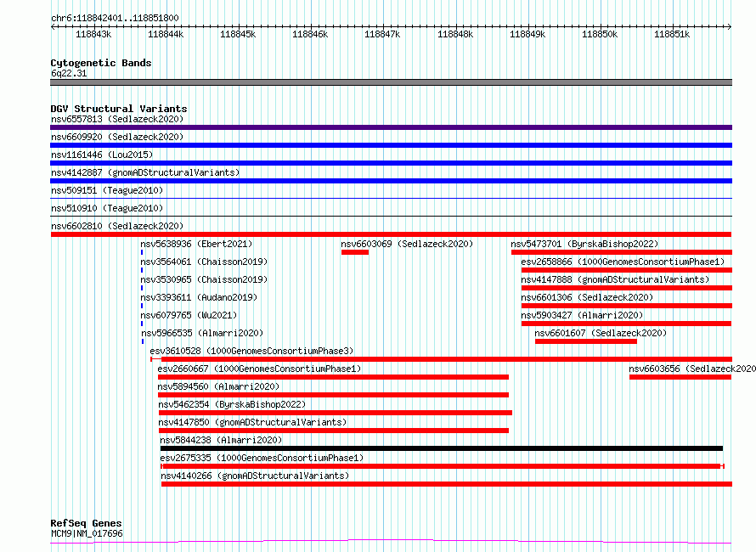756x552 pixels.
Task: Click the 118847k ruler tick label
Action: coord(383,34)
